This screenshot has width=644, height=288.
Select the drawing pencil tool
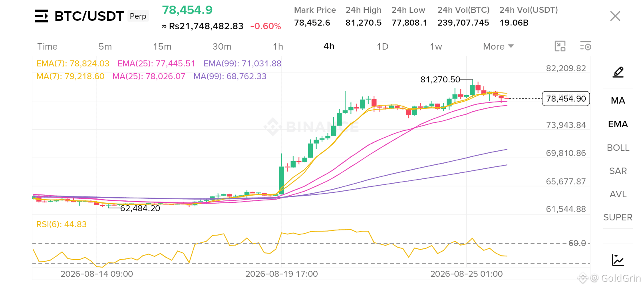(618, 72)
